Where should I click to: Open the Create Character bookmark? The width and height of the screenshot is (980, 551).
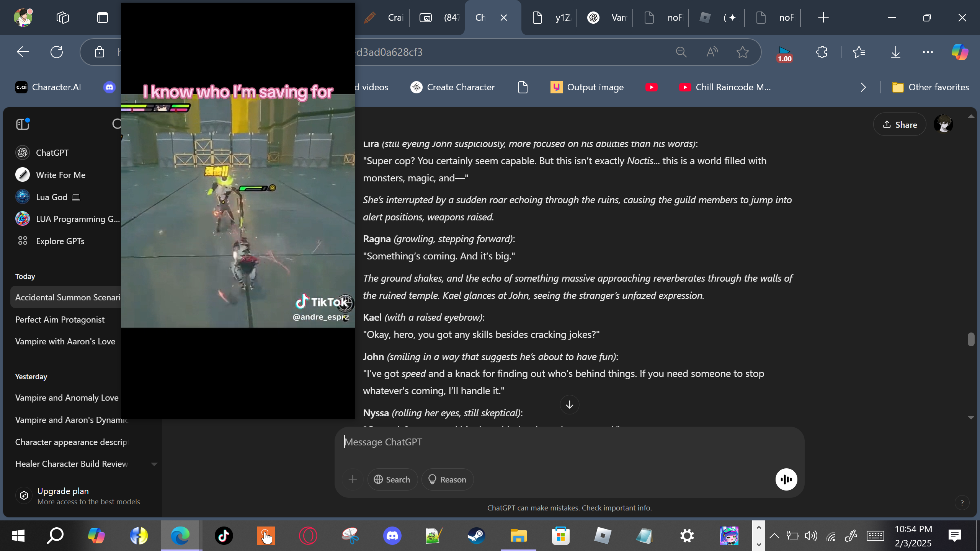(452, 87)
